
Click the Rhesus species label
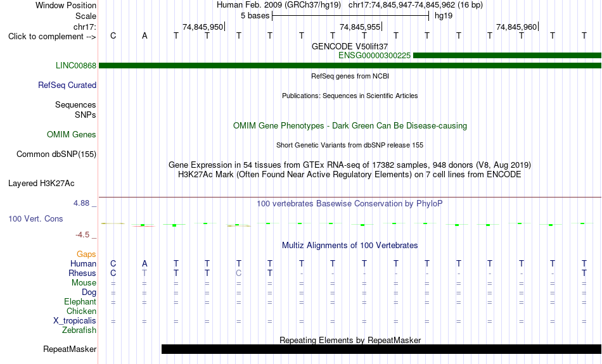pyautogui.click(x=82, y=273)
